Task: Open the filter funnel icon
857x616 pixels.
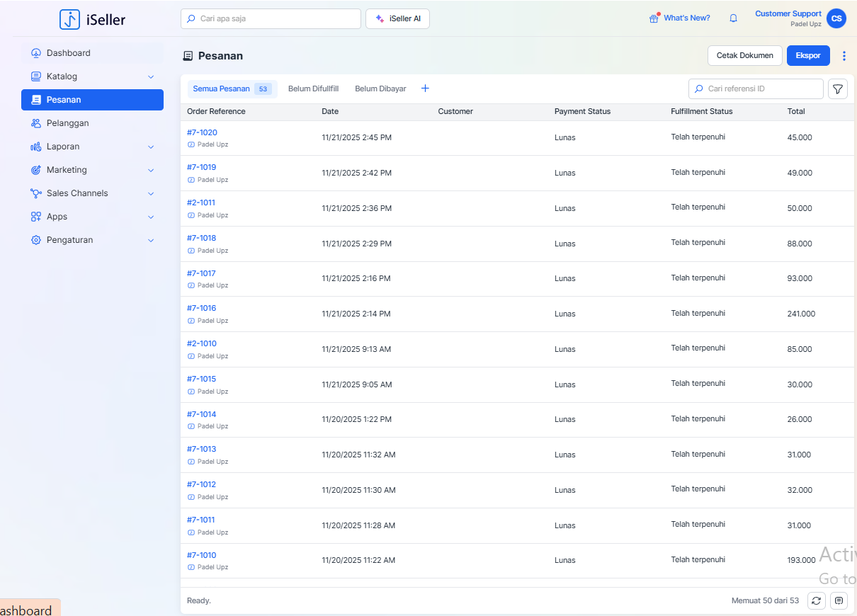Action: pyautogui.click(x=838, y=89)
